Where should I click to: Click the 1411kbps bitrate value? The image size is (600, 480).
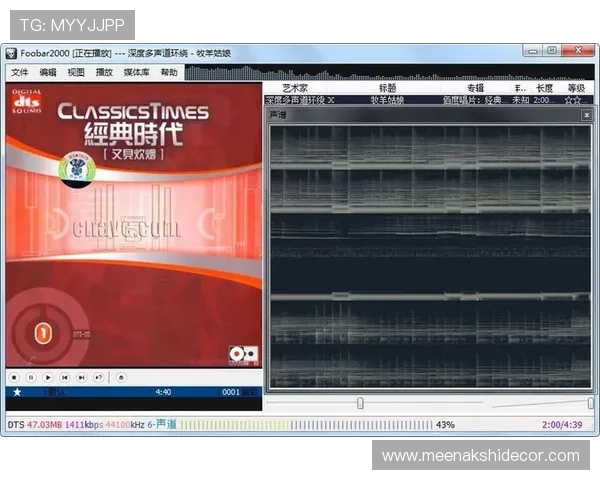point(84,425)
